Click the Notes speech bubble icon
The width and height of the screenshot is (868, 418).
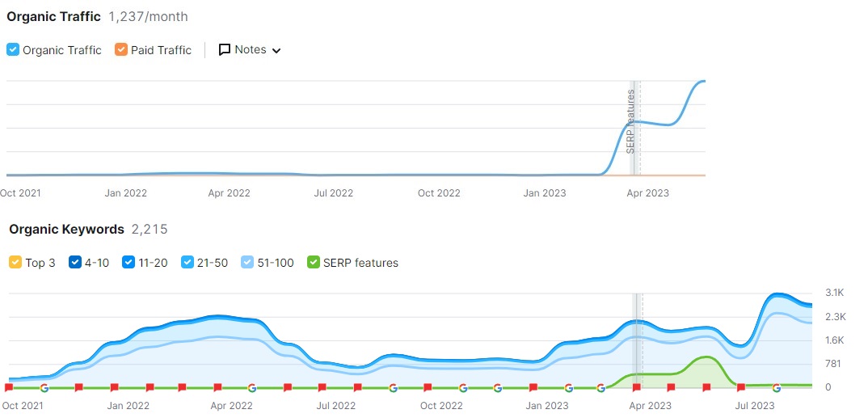tap(225, 50)
